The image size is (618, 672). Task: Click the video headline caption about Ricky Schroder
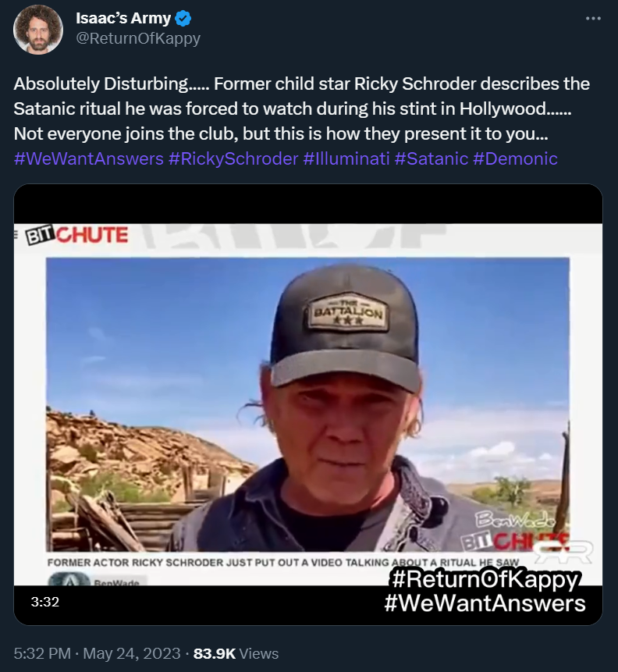pyautogui.click(x=282, y=562)
